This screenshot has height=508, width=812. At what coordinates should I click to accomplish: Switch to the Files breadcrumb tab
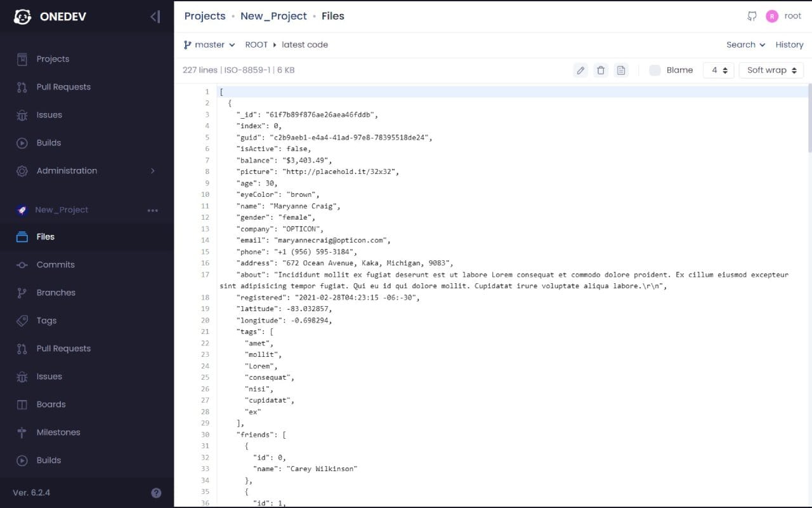click(x=332, y=16)
